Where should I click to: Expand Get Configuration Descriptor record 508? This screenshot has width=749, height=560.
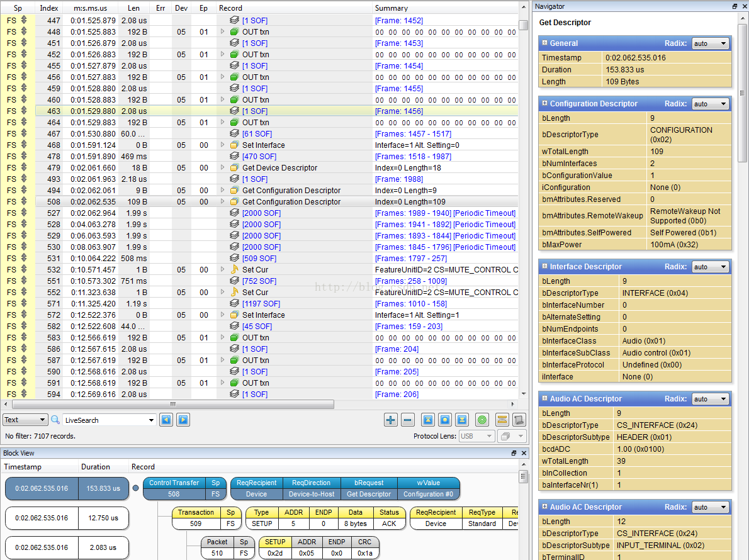pos(223,201)
